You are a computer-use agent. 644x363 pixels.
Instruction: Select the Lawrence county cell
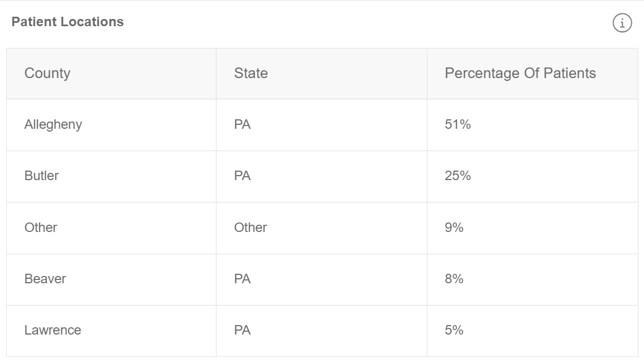tap(111, 331)
